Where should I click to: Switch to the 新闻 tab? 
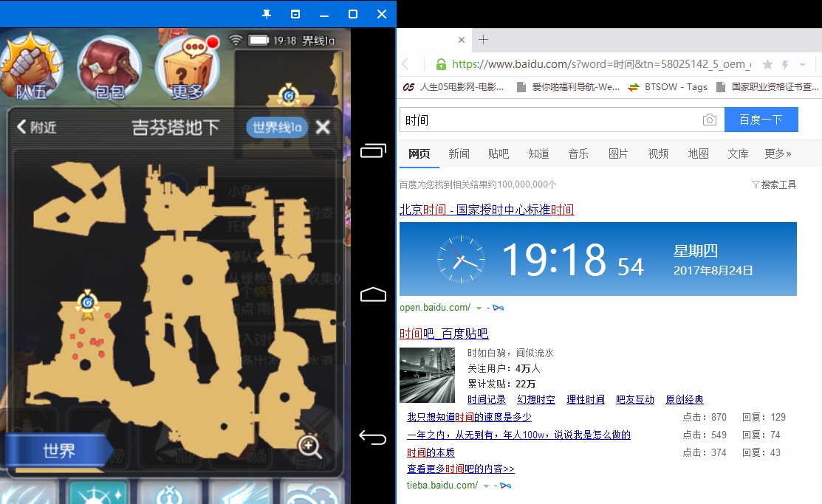pos(459,153)
